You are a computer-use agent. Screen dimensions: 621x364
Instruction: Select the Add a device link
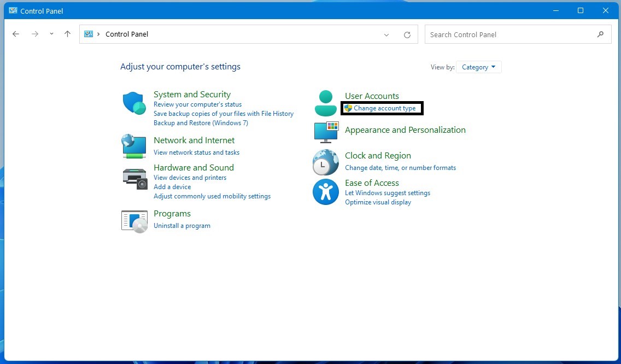(x=172, y=186)
